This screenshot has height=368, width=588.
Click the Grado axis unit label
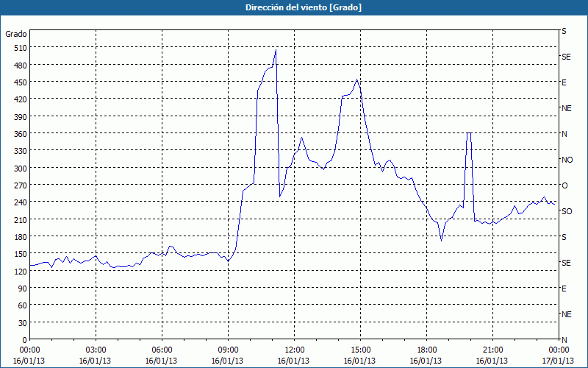pos(16,34)
